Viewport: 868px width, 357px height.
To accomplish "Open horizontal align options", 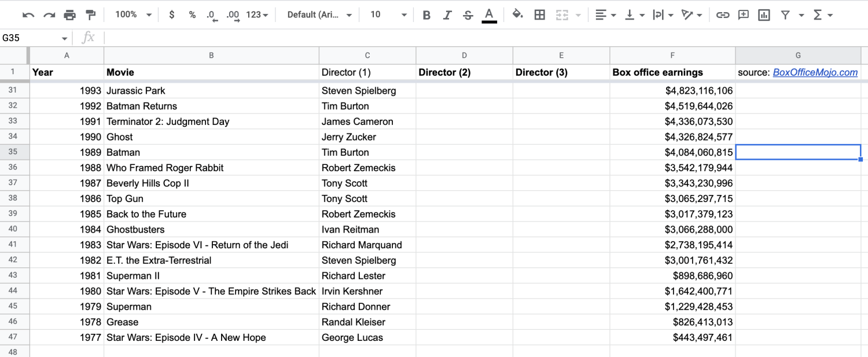I will (606, 15).
